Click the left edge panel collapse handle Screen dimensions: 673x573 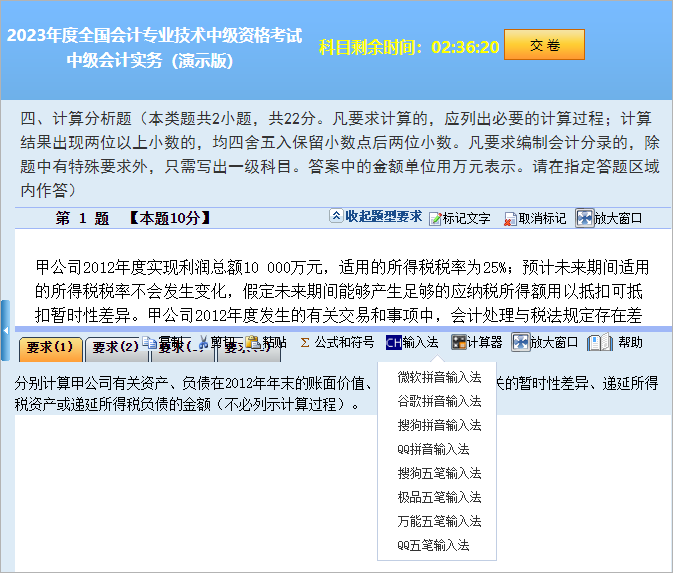[x=5, y=329]
